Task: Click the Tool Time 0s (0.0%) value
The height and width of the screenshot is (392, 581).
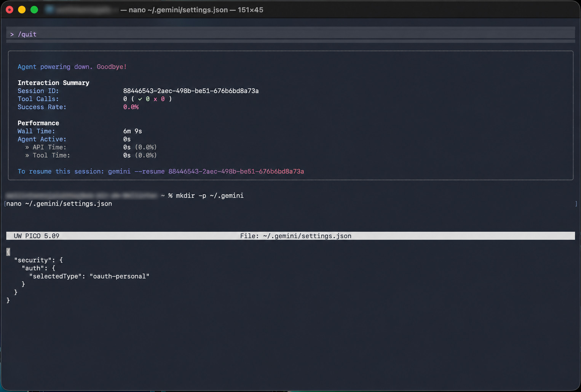Action: point(140,155)
